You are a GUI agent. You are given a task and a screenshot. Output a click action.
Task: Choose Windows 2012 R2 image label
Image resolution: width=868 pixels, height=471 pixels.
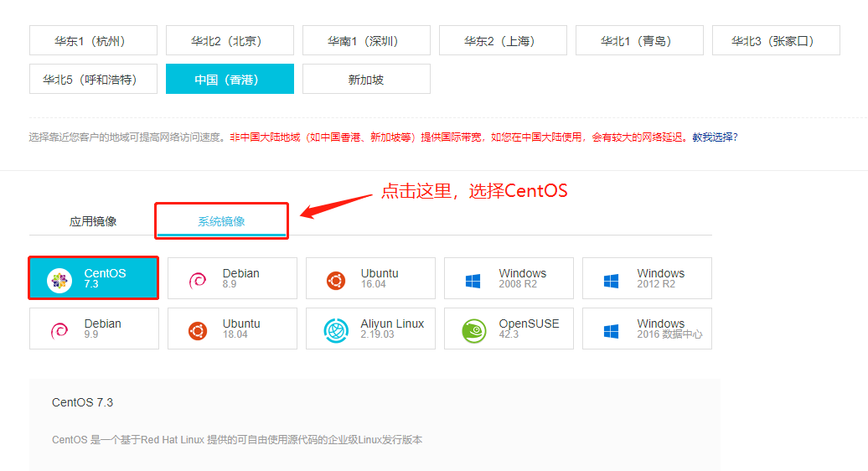[x=660, y=278]
